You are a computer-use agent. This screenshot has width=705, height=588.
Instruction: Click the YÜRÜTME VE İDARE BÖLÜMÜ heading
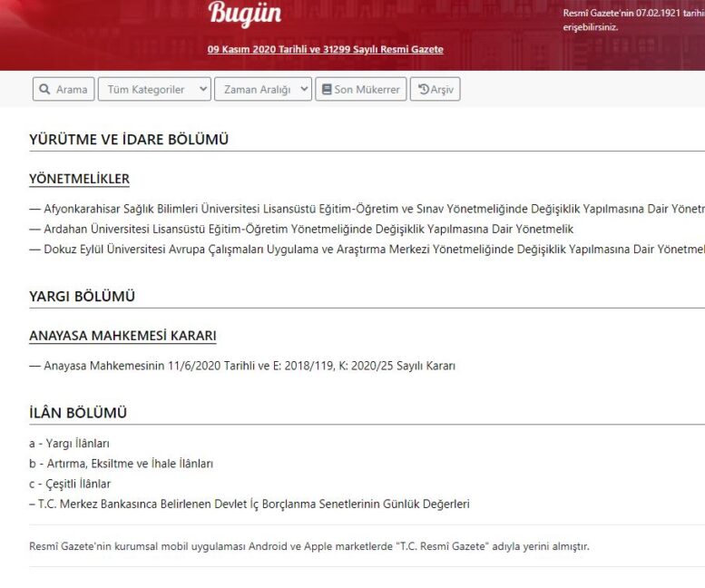[129, 140]
